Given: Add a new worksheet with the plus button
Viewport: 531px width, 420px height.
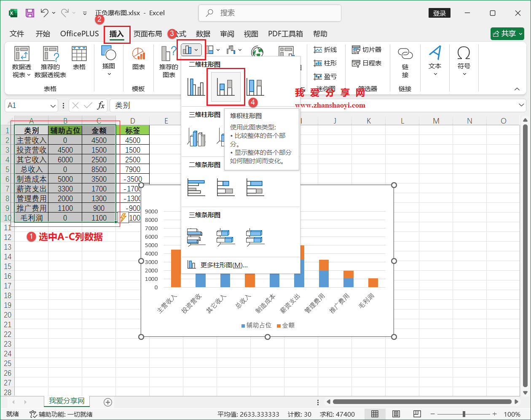Looking at the screenshot, I should click(107, 402).
